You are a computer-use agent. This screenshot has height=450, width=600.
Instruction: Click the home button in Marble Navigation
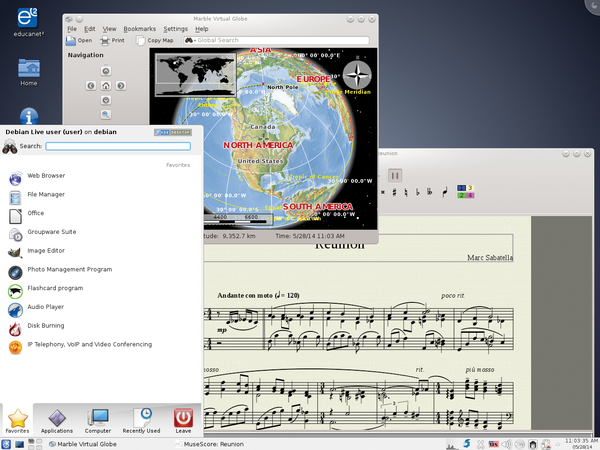(106, 86)
